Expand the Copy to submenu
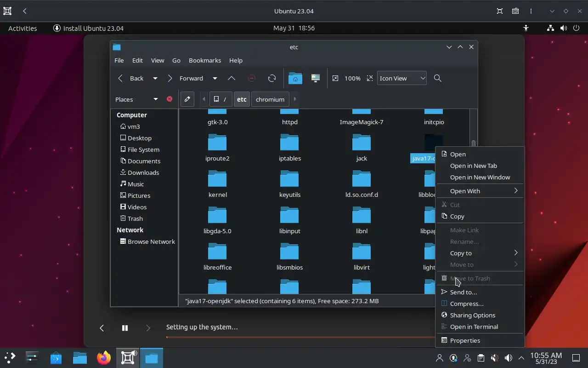Image resolution: width=588 pixels, height=368 pixels. pyautogui.click(x=480, y=253)
